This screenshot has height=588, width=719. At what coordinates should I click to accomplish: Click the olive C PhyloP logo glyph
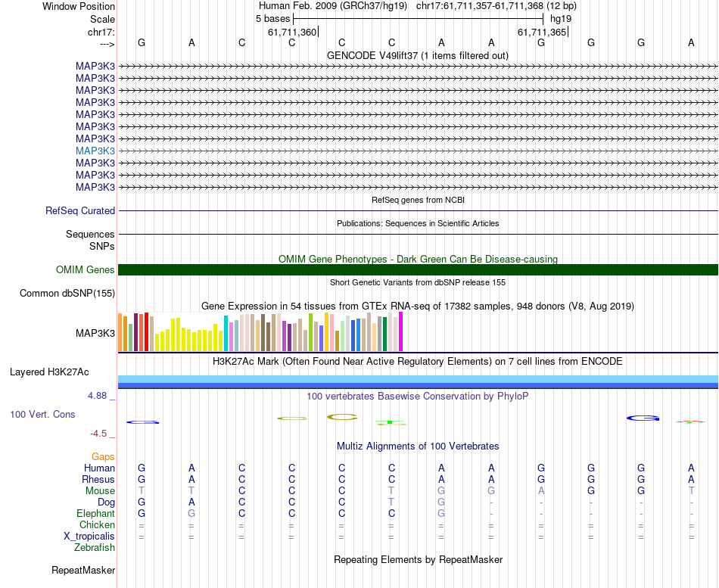(x=342, y=417)
